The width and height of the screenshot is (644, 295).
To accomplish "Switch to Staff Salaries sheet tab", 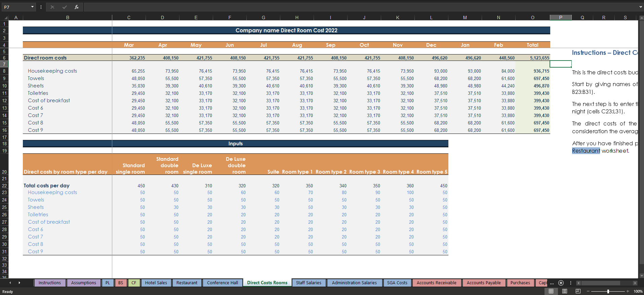I will coord(309,283).
